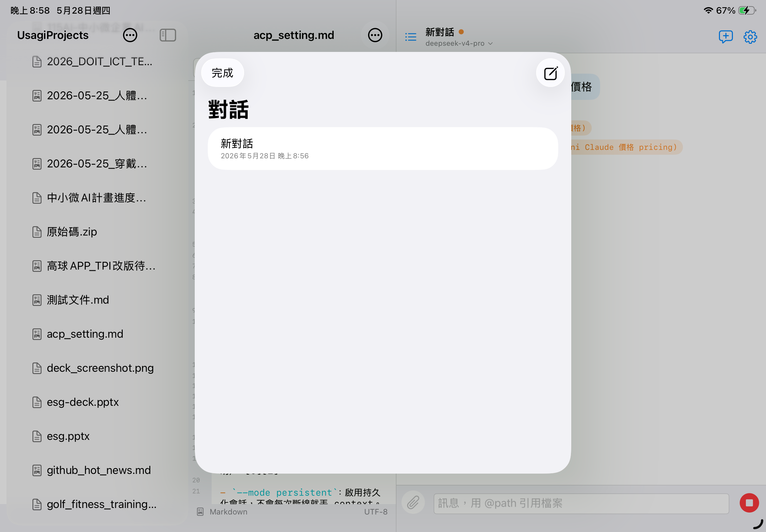Viewport: 766px width, 532px height.
Task: Click the markdown file icon beside github_hot_news.md
Action: (37, 470)
